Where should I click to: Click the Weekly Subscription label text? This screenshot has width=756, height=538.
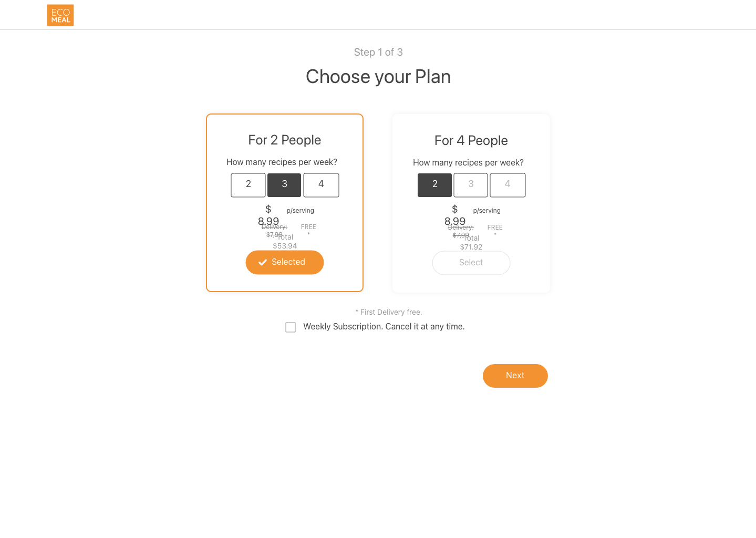(384, 327)
